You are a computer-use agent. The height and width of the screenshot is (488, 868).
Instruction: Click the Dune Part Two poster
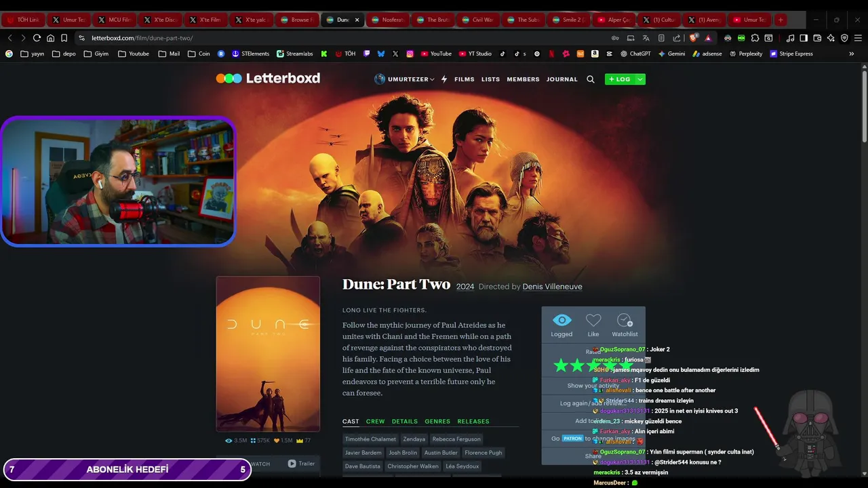click(268, 354)
